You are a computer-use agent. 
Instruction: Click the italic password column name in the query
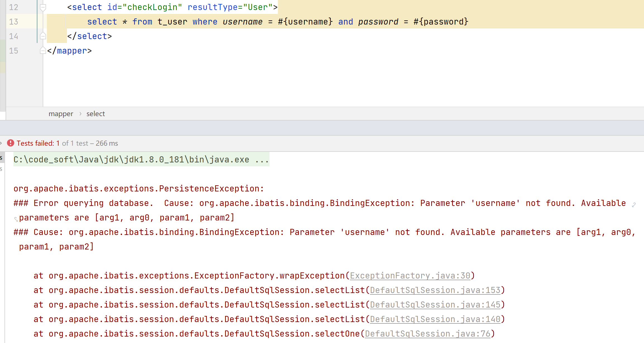pos(378,22)
